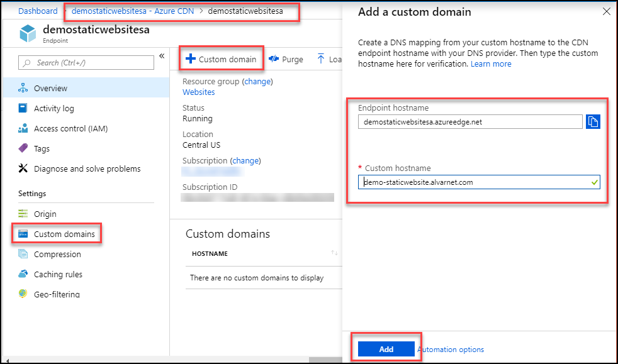Click the Diagnose wrench icon
This screenshot has width=618, height=364.
23,168
